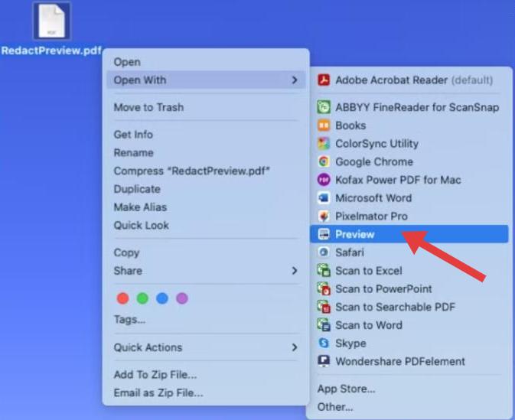Choose Duplicate
This screenshot has width=515, height=420.
[x=206, y=189]
